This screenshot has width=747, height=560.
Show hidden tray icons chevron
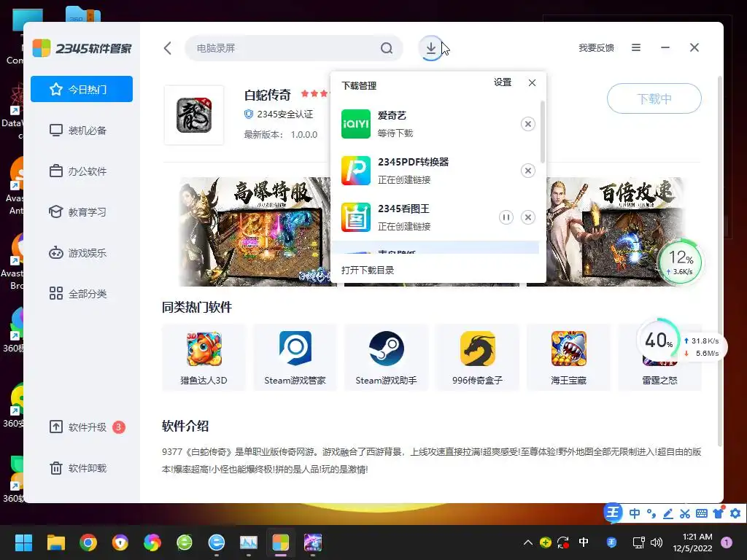[528, 542]
